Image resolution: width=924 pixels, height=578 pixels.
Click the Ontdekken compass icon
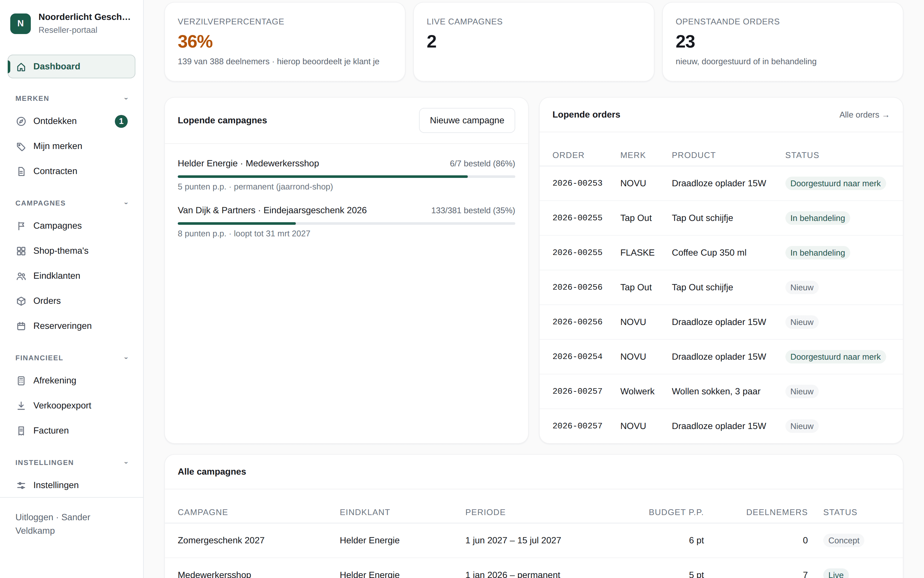[x=21, y=121]
